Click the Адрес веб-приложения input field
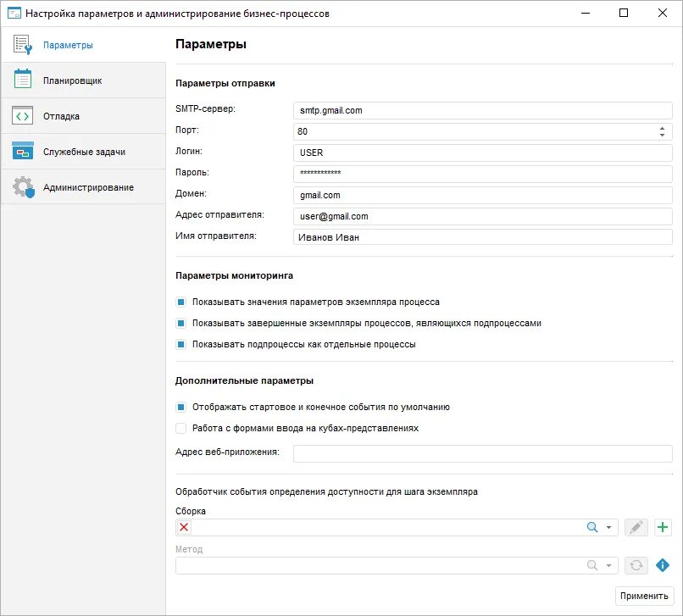Screen dimensions: 683x616 point(483,453)
